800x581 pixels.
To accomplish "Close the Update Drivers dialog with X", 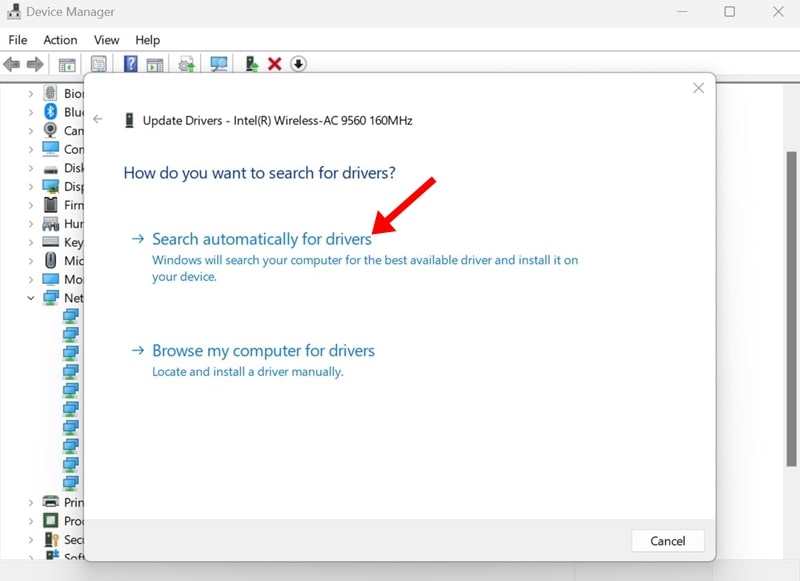I will (698, 88).
